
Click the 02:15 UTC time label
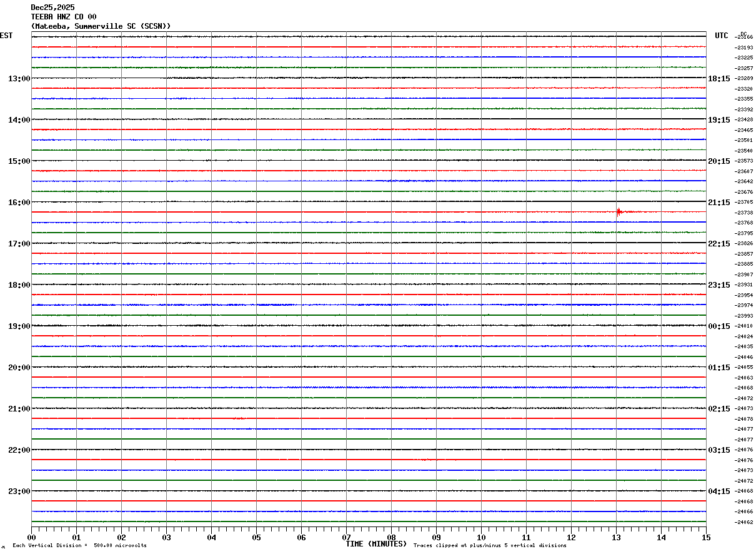click(719, 409)
